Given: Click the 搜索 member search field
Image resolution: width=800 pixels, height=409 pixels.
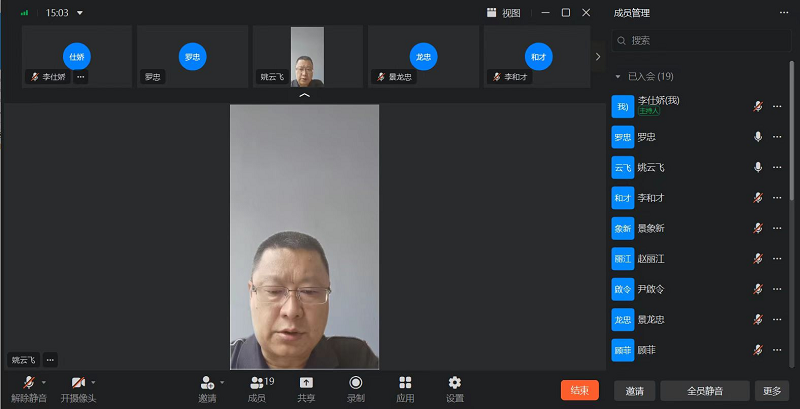Looking at the screenshot, I should [x=705, y=41].
